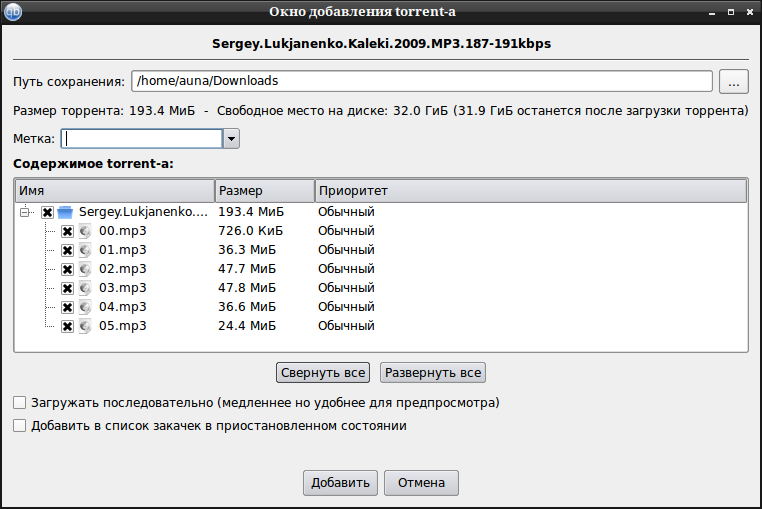The width and height of the screenshot is (762, 509).
Task: Click the 193.4 МиБ folder size cell
Action: [x=251, y=212]
